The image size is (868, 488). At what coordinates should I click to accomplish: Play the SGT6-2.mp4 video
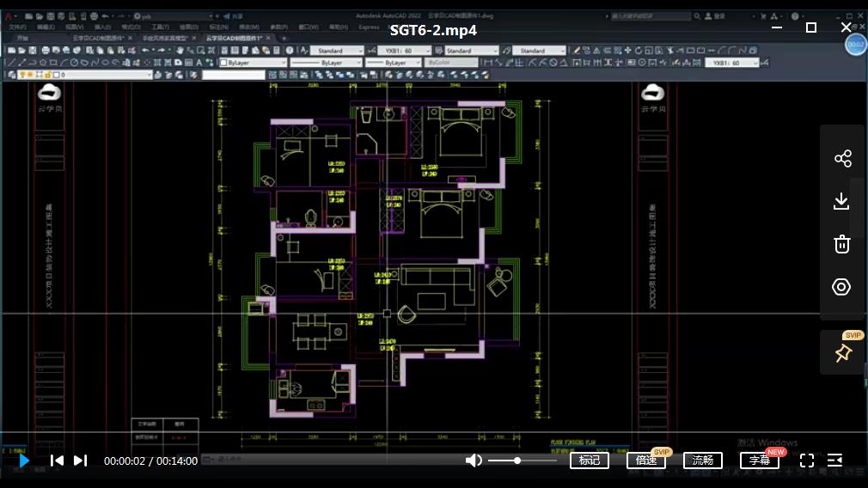[24, 461]
